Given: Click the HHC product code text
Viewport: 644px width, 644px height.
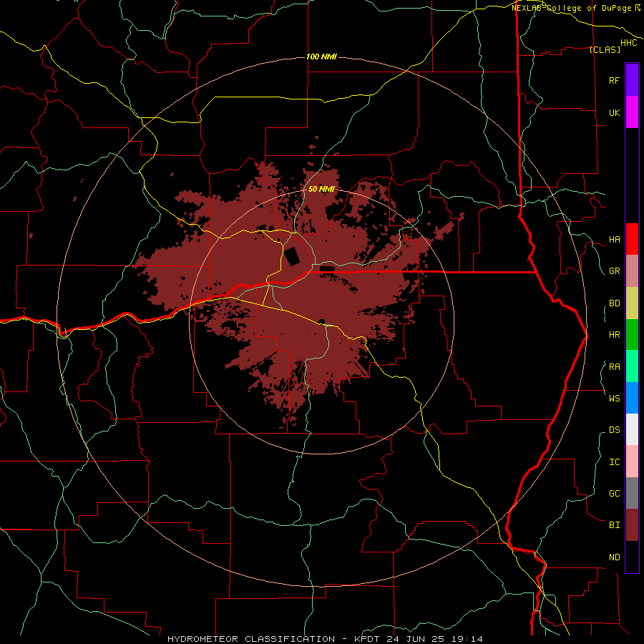Looking at the screenshot, I should coord(629,43).
